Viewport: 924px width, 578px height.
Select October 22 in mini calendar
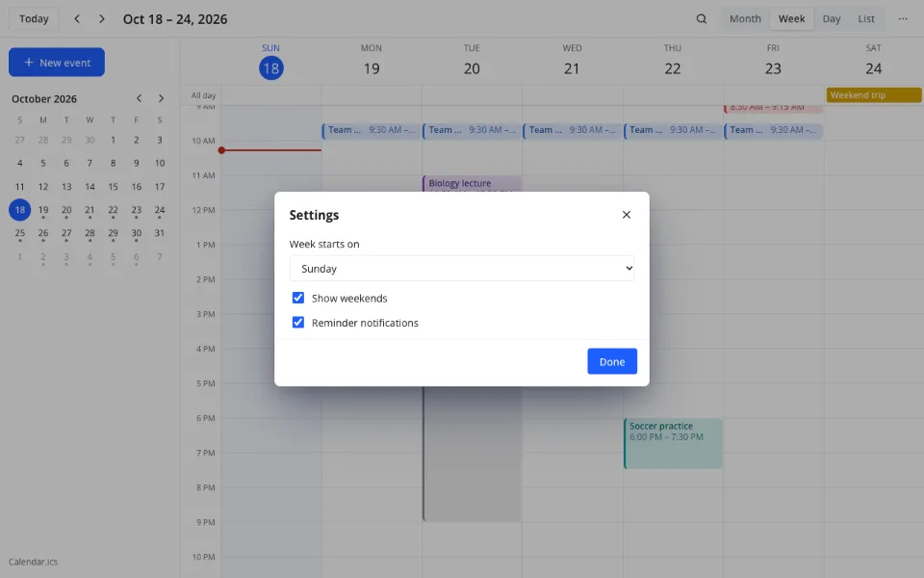click(x=114, y=210)
